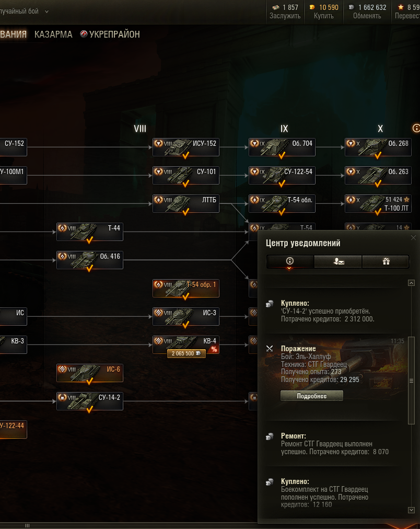Open the КАЗАРМА menu tab

click(53, 34)
